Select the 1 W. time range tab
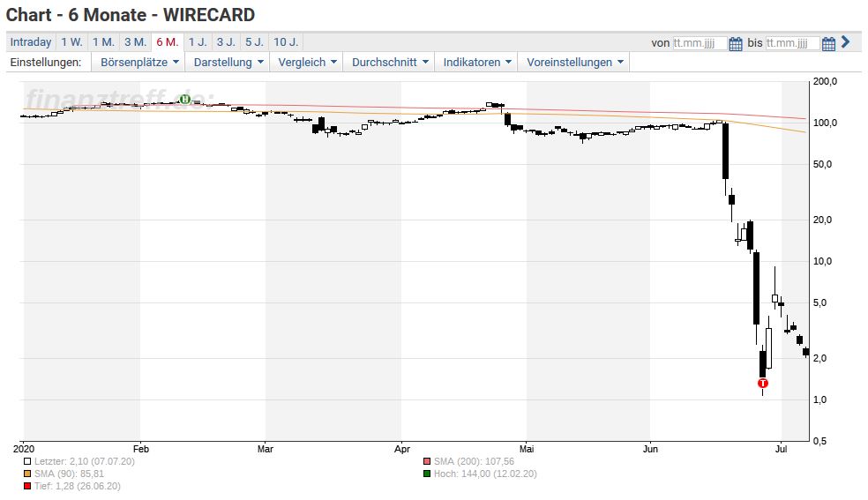The width and height of the screenshot is (868, 500). point(72,42)
